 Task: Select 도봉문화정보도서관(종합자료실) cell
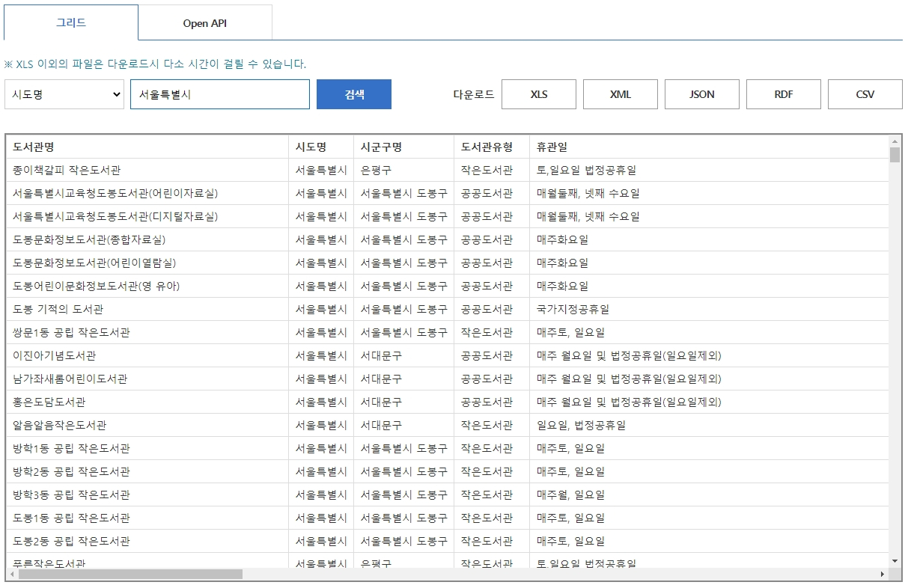point(147,240)
